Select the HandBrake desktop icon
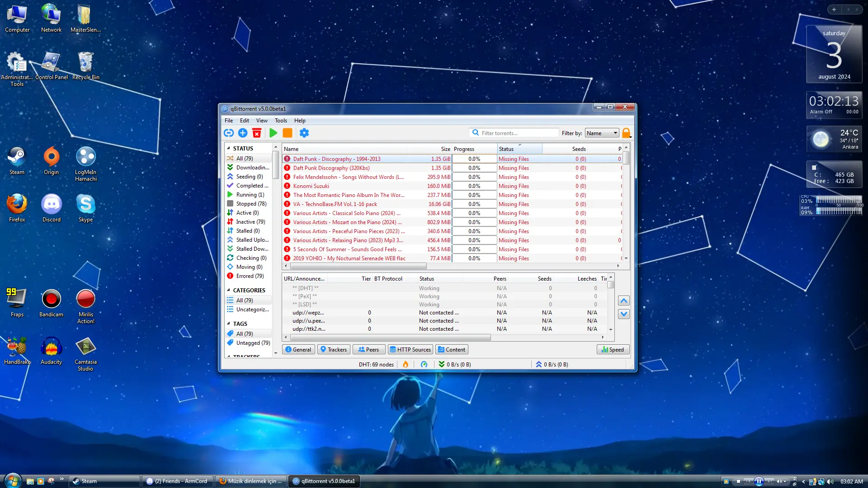 pos(17,351)
